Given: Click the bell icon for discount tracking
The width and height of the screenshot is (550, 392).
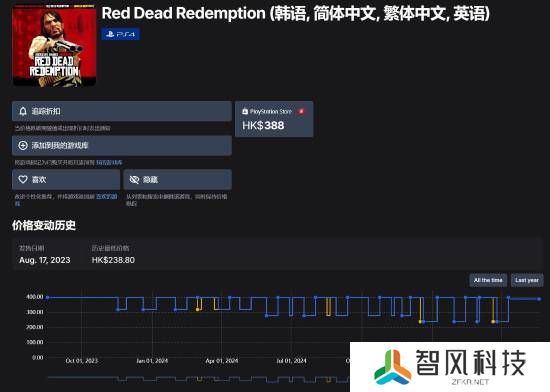Looking at the screenshot, I should (23, 111).
